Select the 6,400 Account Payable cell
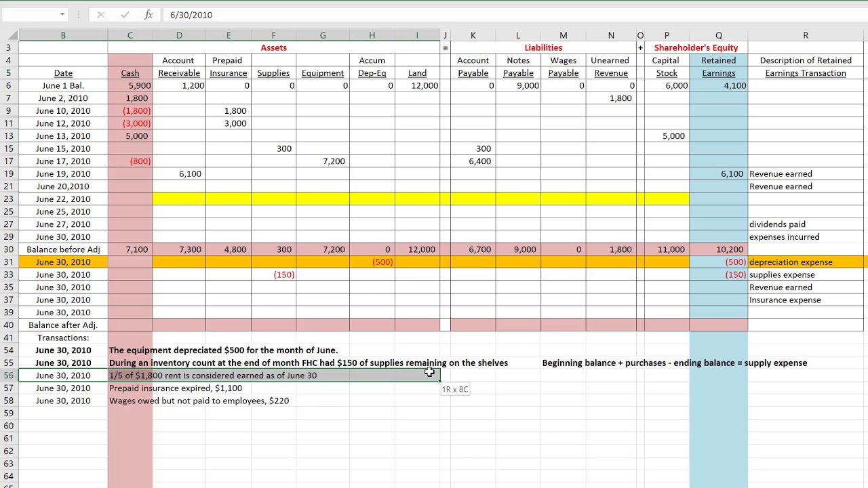 473,161
